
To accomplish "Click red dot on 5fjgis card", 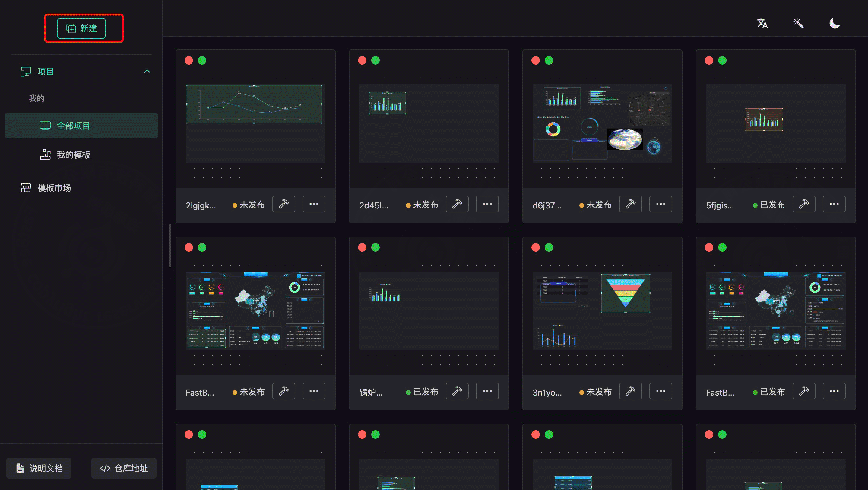I will (709, 60).
